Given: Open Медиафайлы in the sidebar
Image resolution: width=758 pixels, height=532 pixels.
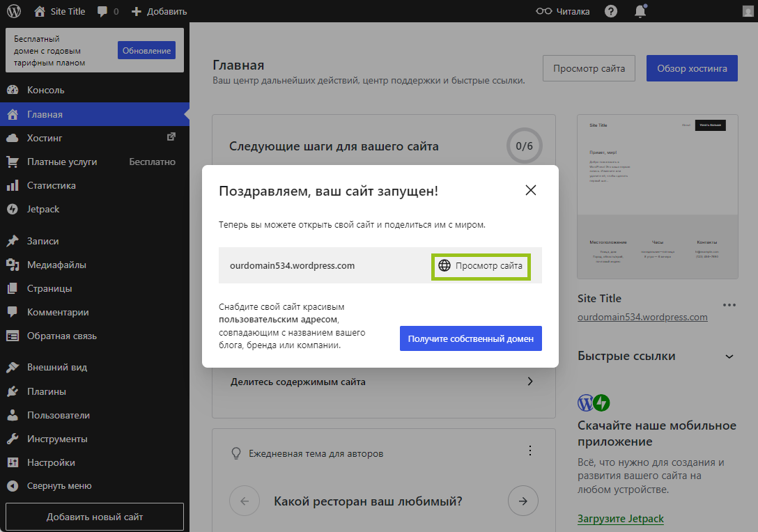Looking at the screenshot, I should click(95, 265).
